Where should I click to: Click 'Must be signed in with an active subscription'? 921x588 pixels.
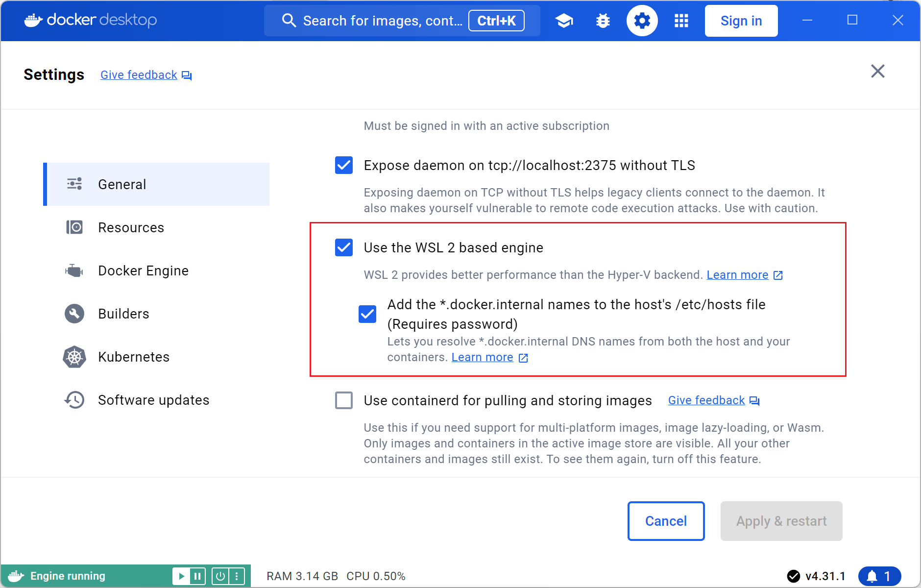tap(486, 126)
